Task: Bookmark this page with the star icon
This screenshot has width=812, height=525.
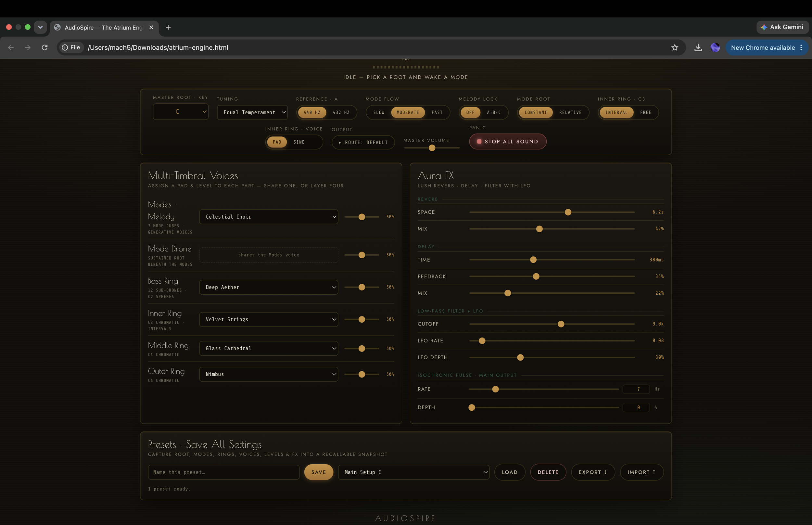Action: [675, 47]
